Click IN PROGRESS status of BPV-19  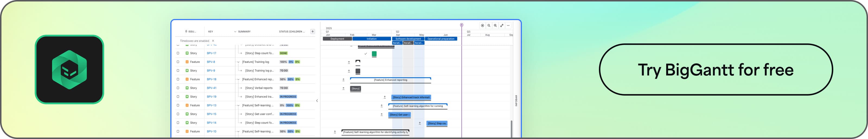[288, 97]
